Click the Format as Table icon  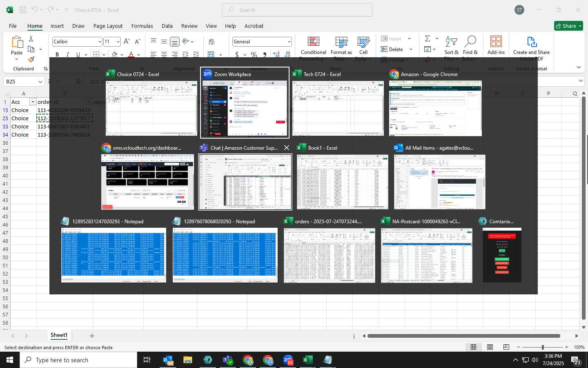[341, 42]
